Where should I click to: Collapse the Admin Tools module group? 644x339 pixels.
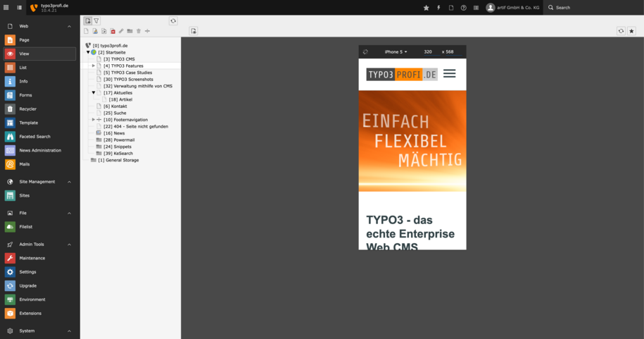click(69, 245)
